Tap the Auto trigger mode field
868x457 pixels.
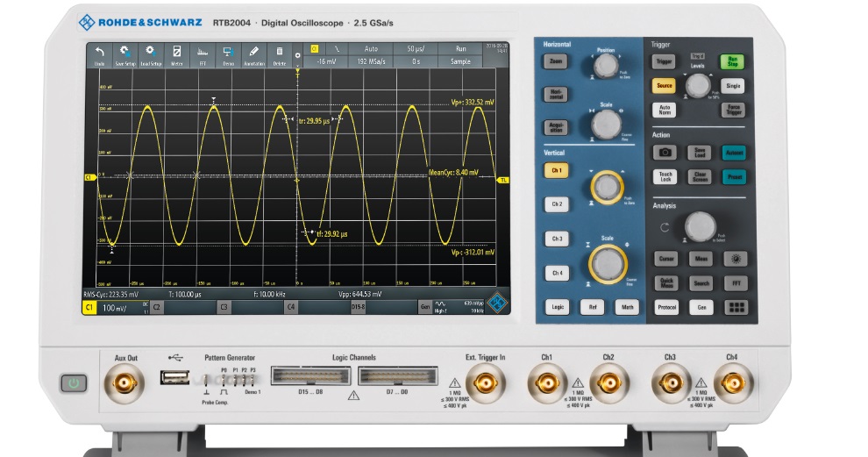pos(371,49)
